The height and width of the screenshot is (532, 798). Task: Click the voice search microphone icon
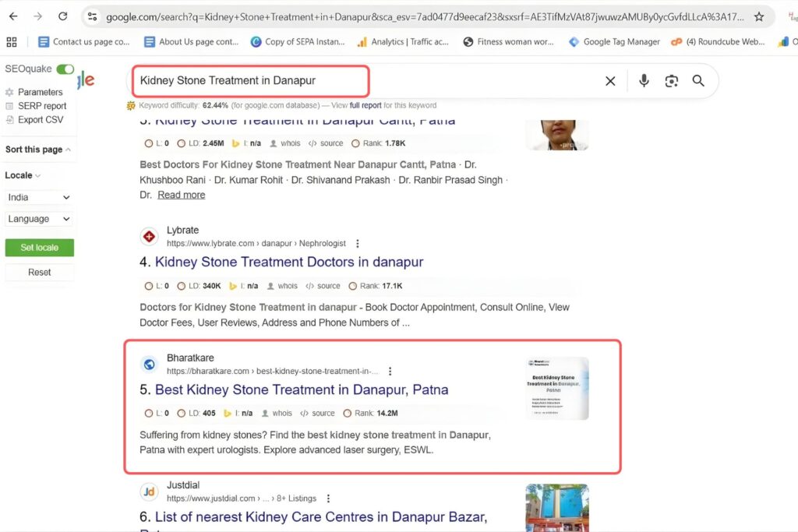644,81
